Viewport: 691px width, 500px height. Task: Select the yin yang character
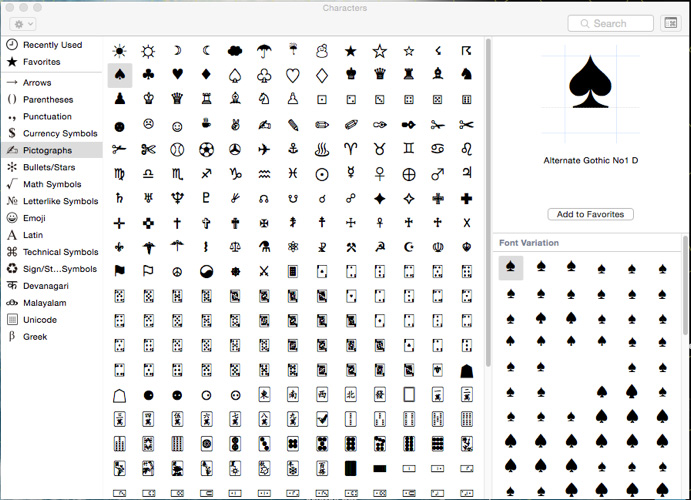coord(206,272)
